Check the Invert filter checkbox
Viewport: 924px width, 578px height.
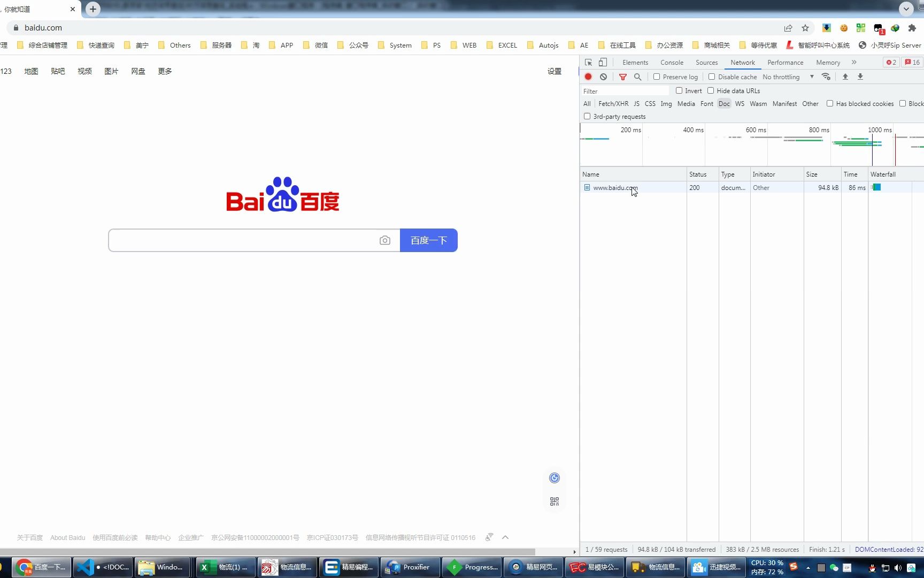point(679,90)
